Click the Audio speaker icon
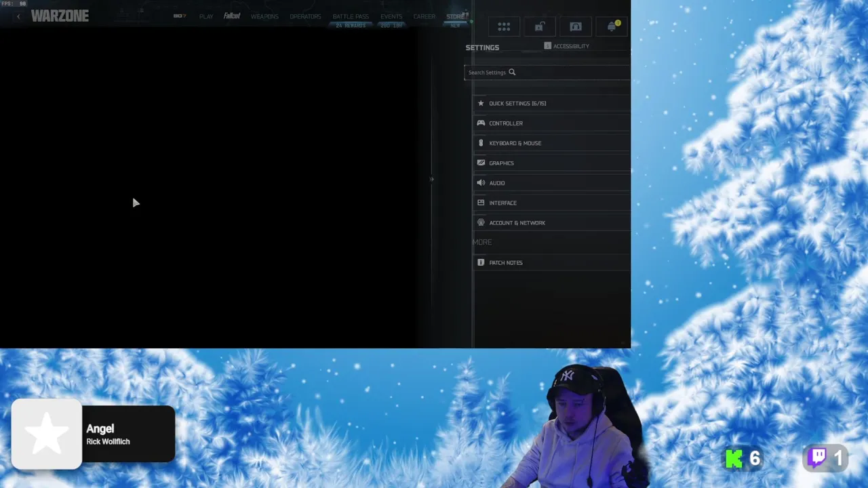Image resolution: width=868 pixels, height=488 pixels. coord(481,183)
